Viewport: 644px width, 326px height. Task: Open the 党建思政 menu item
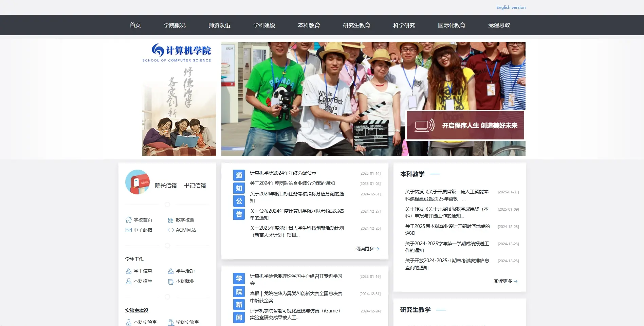[499, 25]
